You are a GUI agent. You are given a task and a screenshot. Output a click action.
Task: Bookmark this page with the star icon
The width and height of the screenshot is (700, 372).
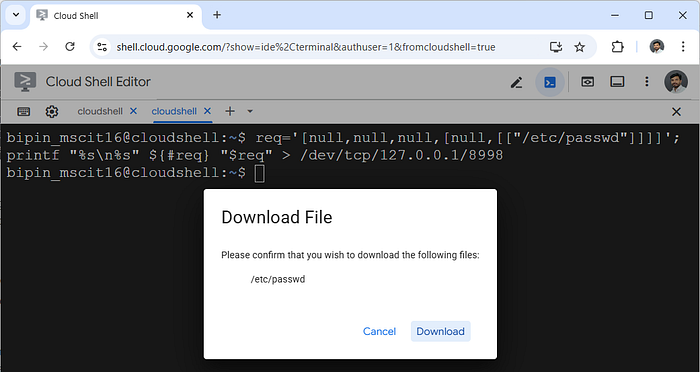pos(579,47)
